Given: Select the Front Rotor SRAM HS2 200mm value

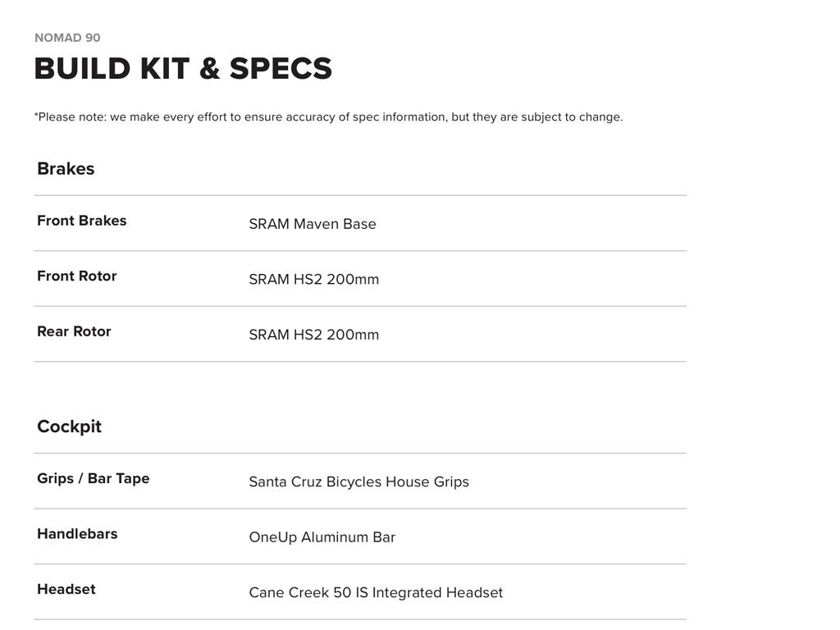Looking at the screenshot, I should [x=314, y=280].
